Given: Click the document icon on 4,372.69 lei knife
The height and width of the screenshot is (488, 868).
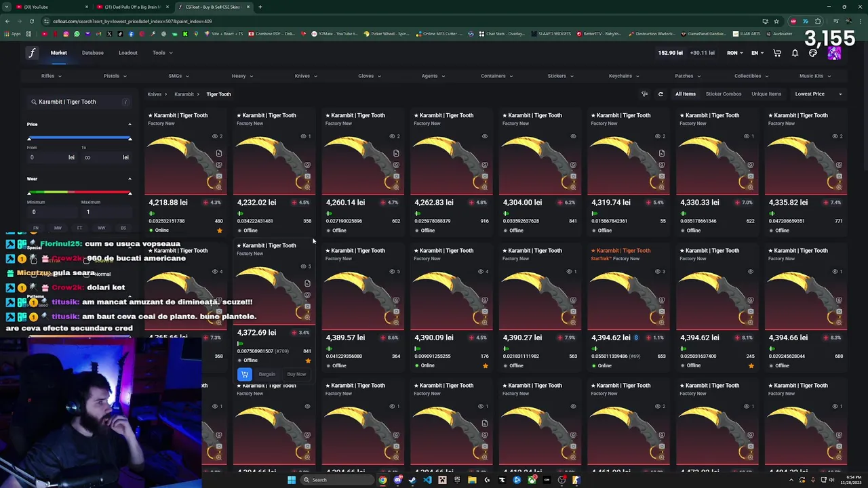Looking at the screenshot, I should pyautogui.click(x=307, y=283).
